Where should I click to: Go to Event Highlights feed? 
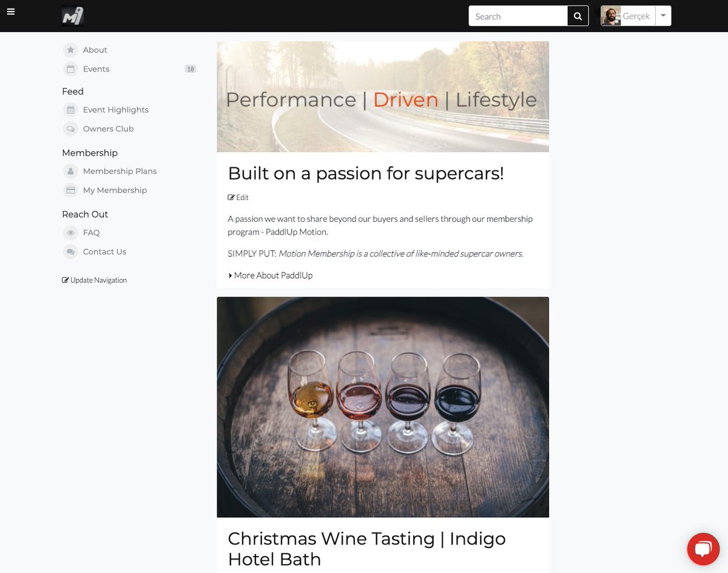point(116,110)
